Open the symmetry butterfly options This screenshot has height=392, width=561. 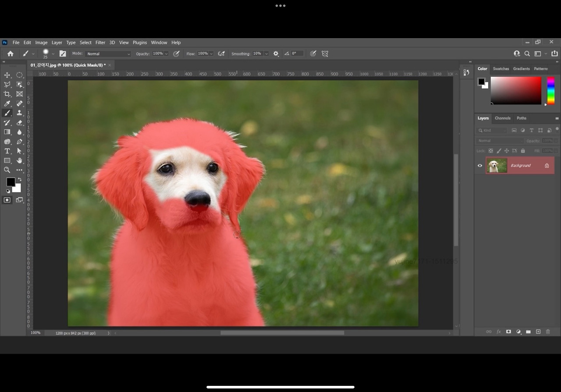pos(325,53)
